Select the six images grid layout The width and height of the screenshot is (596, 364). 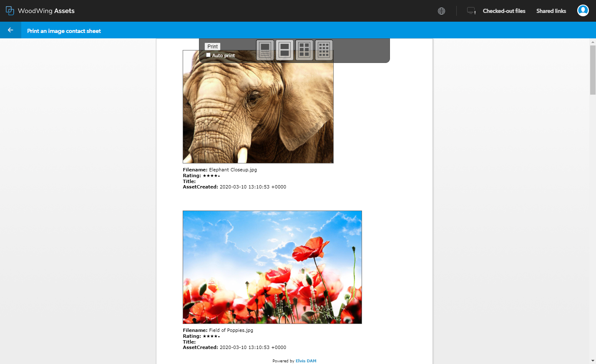coord(304,50)
